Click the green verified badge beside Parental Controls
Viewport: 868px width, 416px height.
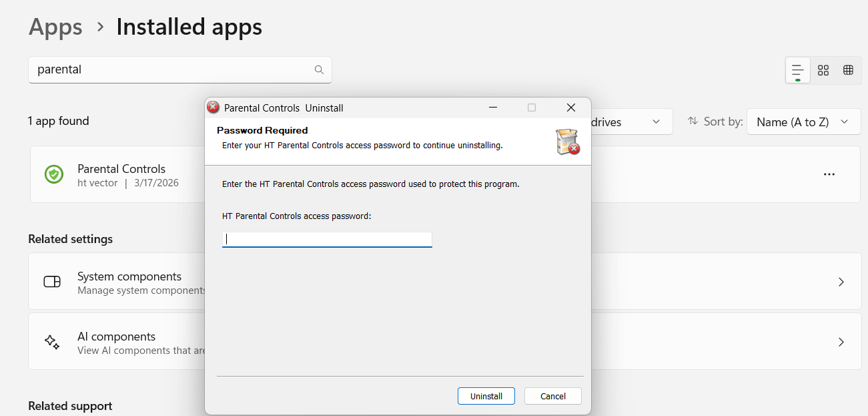click(53, 174)
